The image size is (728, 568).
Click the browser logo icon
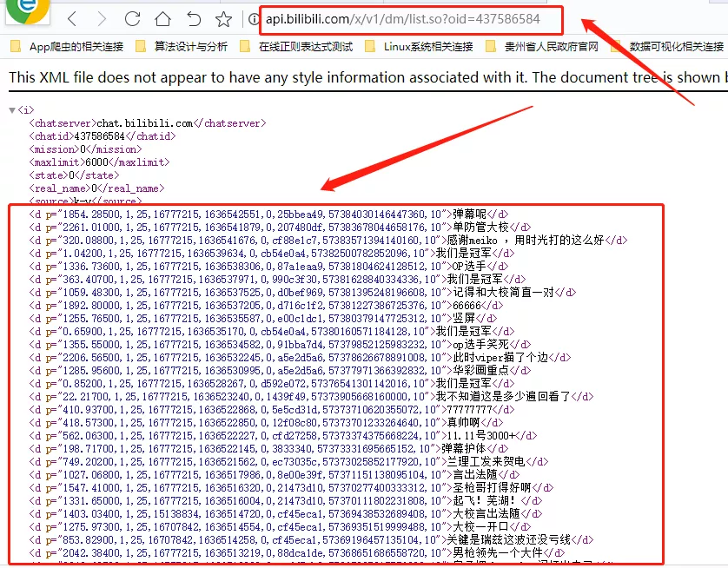[x=27, y=10]
